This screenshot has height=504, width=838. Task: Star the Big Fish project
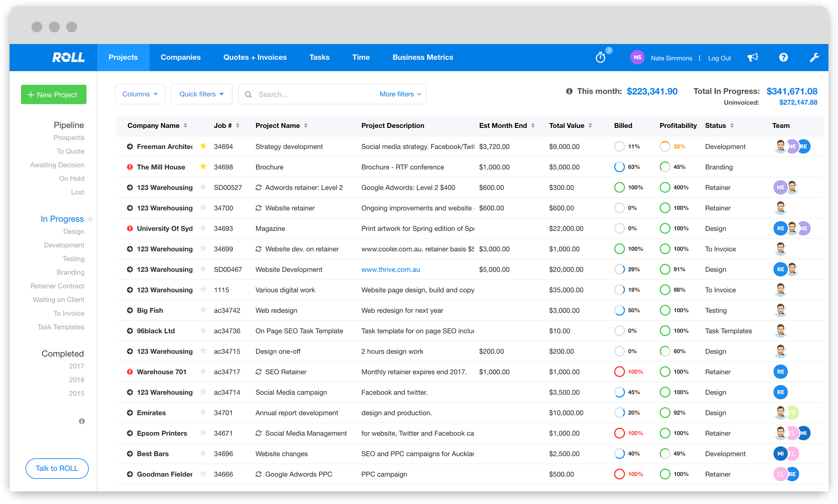point(203,310)
